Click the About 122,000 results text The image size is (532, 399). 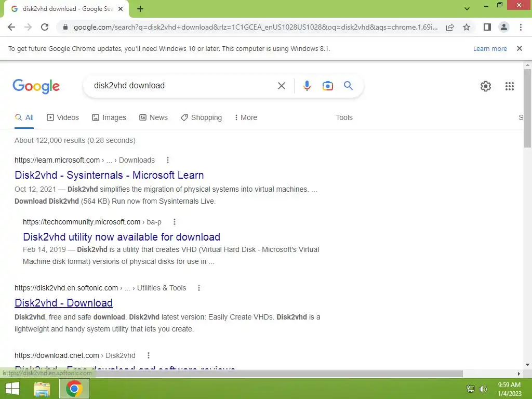pos(75,140)
